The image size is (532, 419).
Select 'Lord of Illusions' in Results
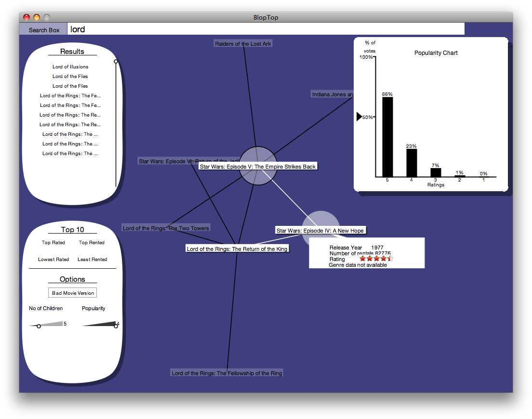70,67
